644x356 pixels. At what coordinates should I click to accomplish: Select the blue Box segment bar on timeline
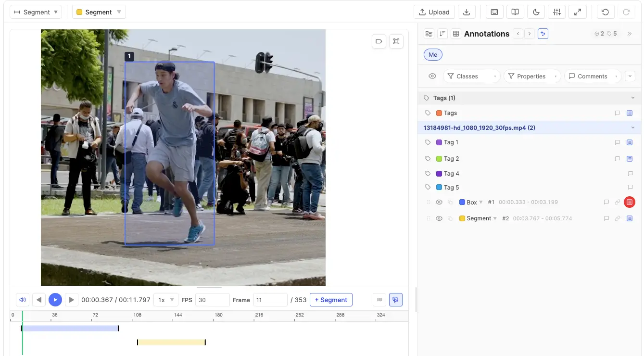[70, 328]
